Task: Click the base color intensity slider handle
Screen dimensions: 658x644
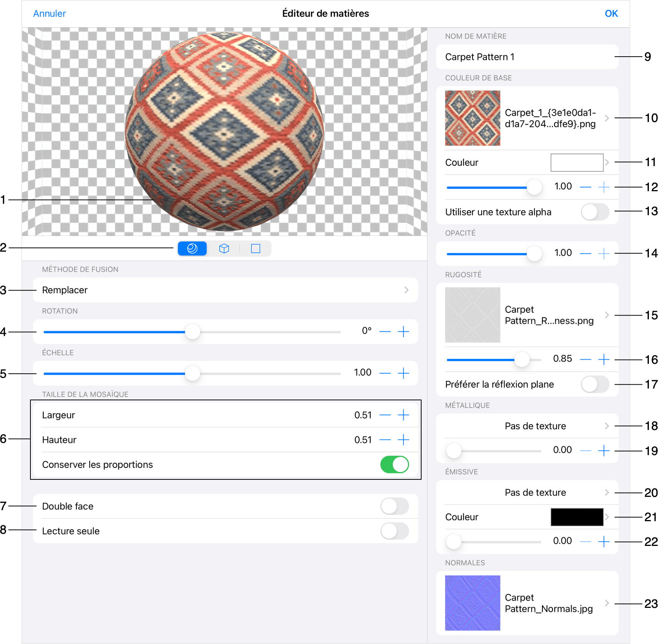Action: (x=534, y=187)
